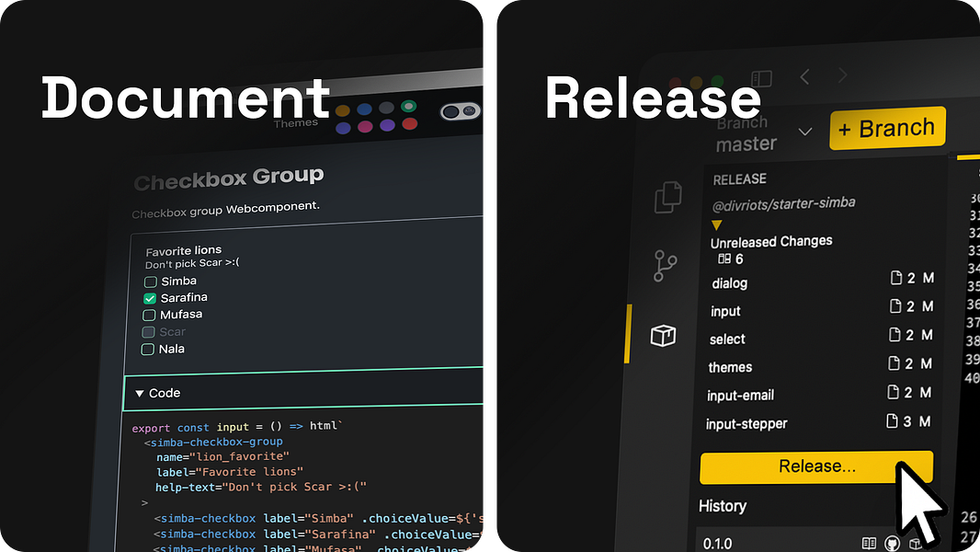The height and width of the screenshot is (552, 980).
Task: Select the red theme swatch
Action: (409, 123)
